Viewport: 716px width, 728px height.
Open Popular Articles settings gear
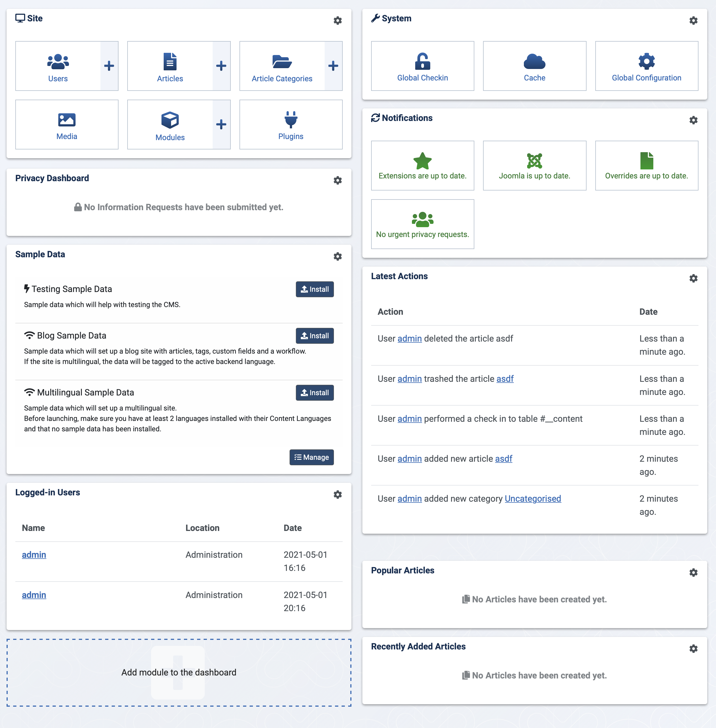694,572
